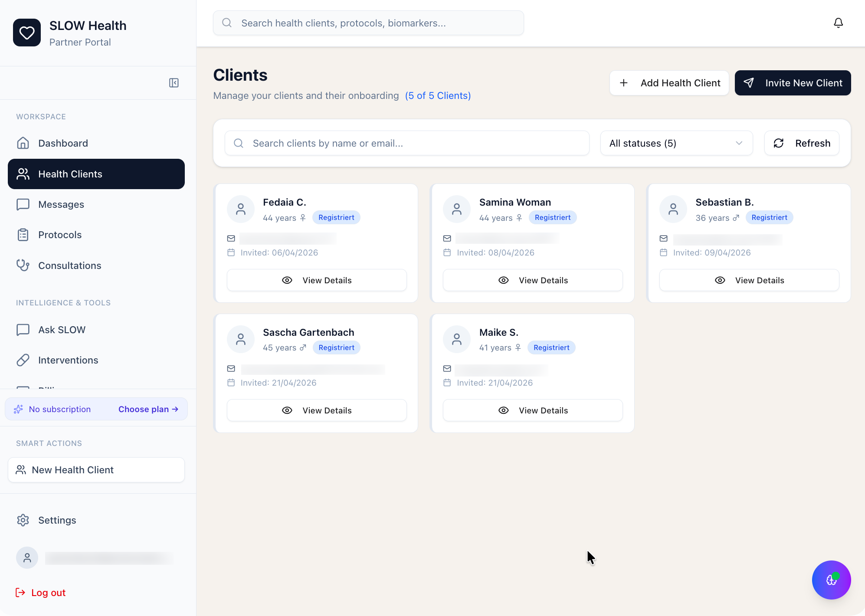Click Registriert badge on Sascha Gartenbach
This screenshot has width=865, height=616.
click(336, 347)
